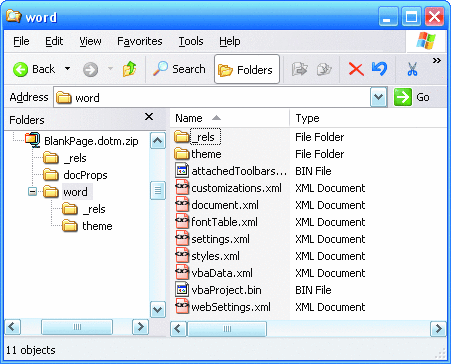Screen dimensions: 451x364
Task: Select customizations.xml file icon
Action: point(182,188)
